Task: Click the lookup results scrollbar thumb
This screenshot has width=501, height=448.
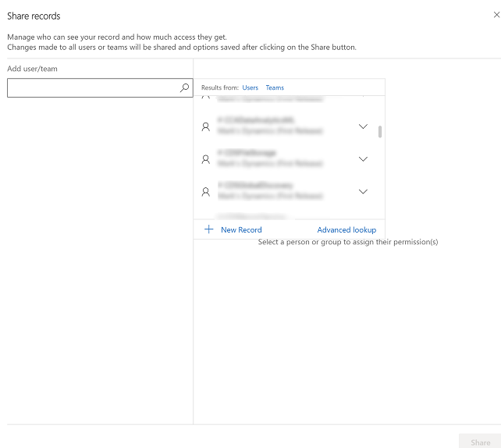Action: click(x=380, y=132)
